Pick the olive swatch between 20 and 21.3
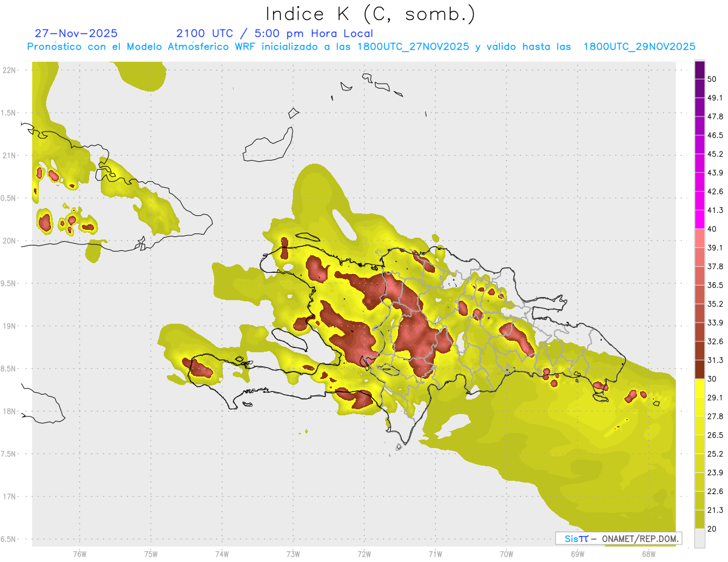Viewport: 728px width, 562px height. (x=699, y=520)
